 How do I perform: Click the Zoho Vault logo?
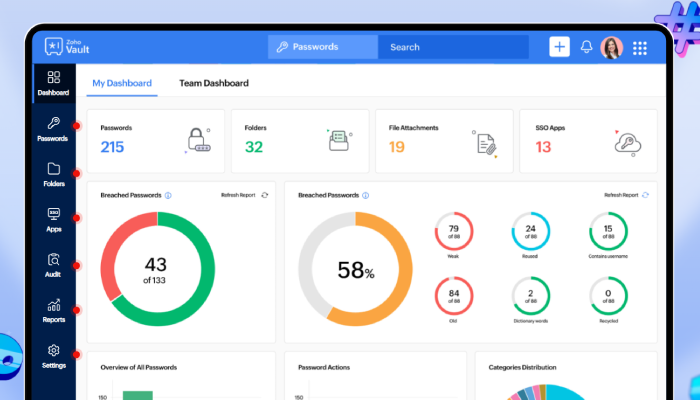(67, 46)
